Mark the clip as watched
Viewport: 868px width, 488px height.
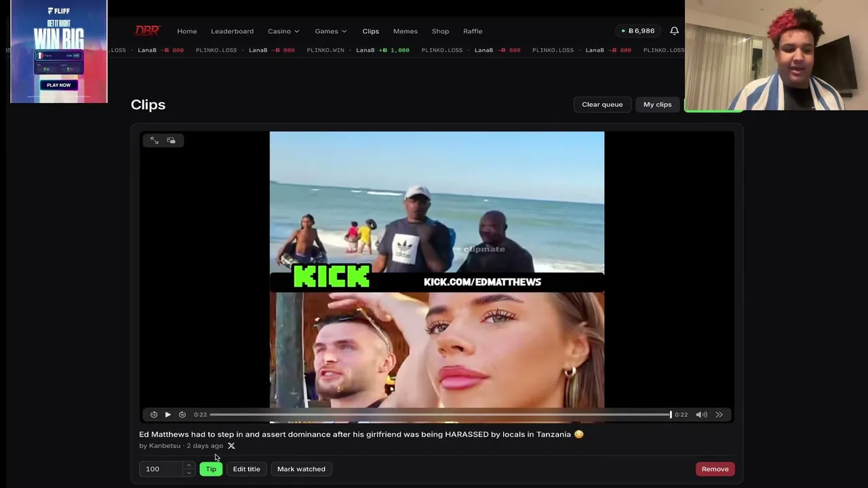(x=301, y=469)
